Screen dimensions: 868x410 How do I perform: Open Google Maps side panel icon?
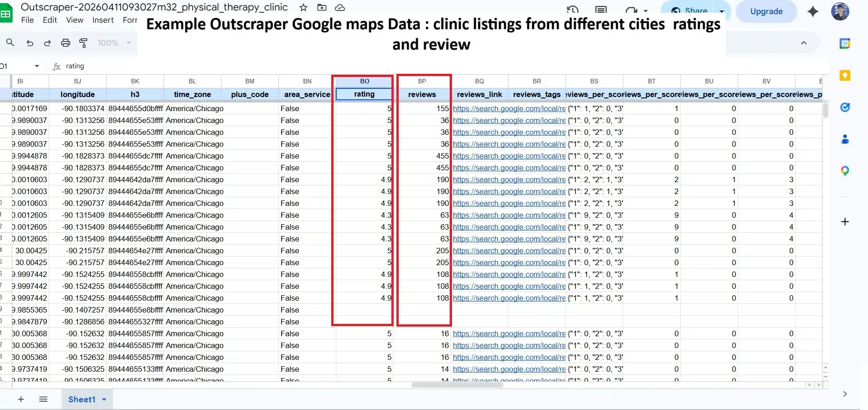tap(845, 171)
